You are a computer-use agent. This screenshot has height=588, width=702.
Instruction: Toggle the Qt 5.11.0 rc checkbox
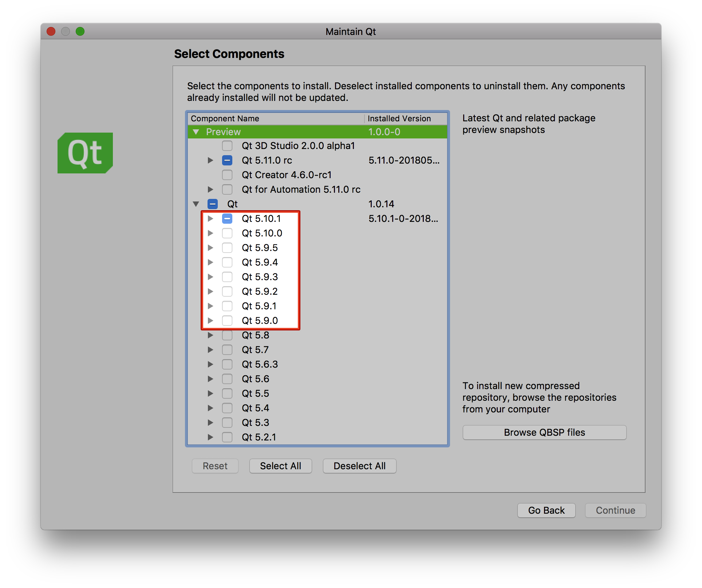coord(227,160)
